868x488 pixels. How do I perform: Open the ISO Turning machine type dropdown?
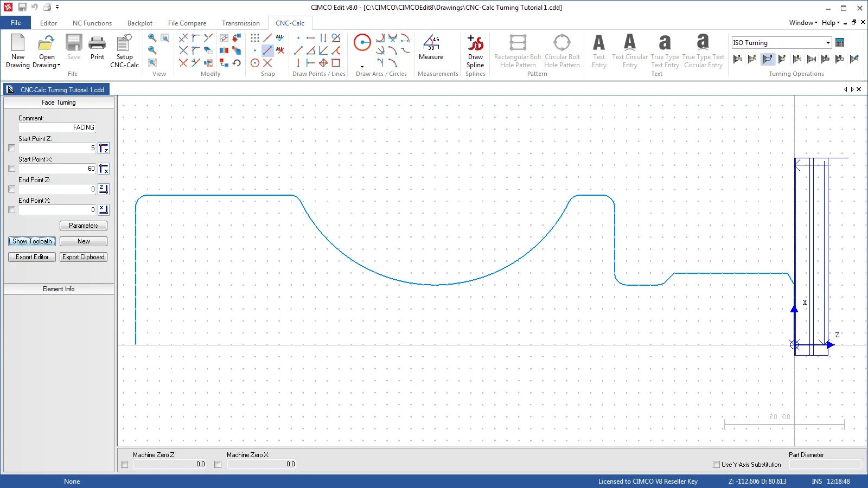pyautogui.click(x=828, y=43)
